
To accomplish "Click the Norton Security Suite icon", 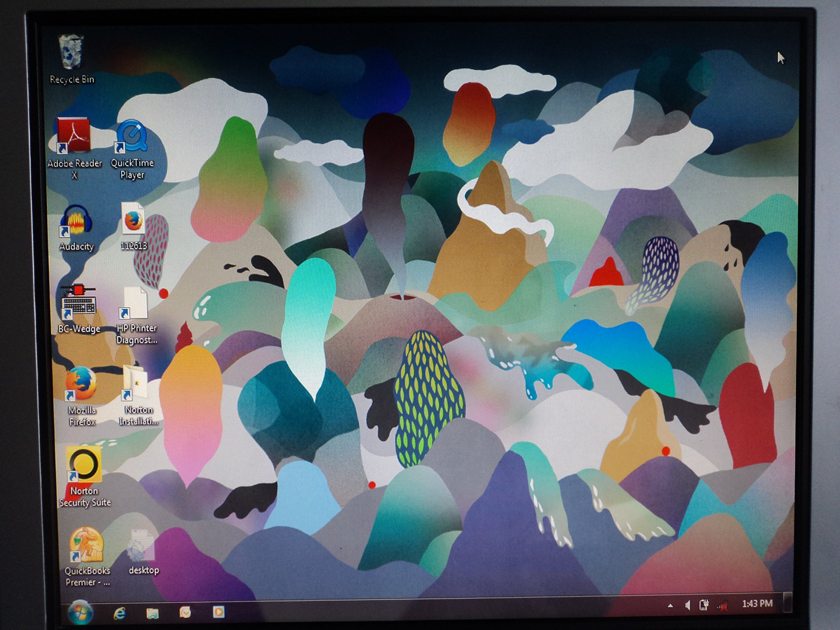I will point(84,465).
